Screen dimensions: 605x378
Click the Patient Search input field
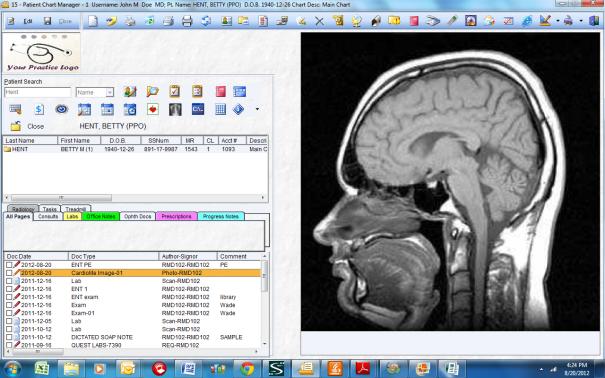click(37, 92)
